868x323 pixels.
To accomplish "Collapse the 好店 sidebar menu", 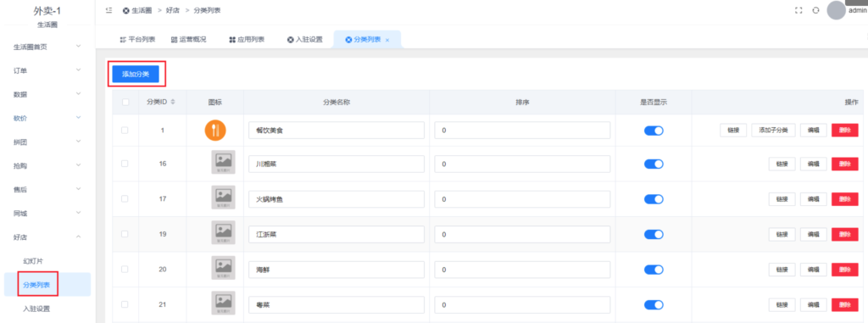I will coord(47,237).
